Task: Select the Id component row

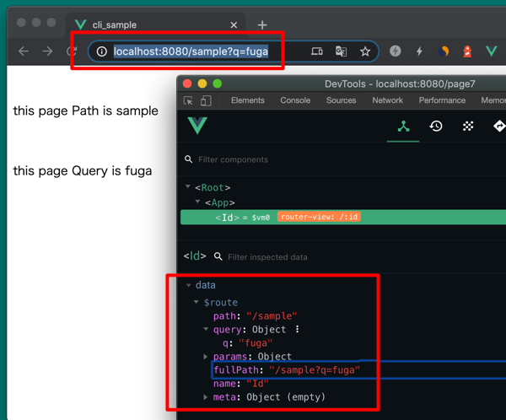Action: [x=343, y=218]
